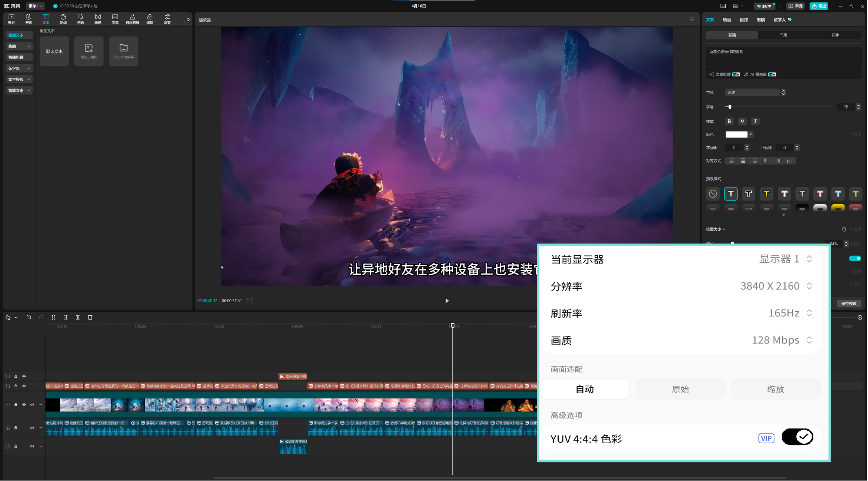Expand the 智能文本 category
Image resolution: width=868 pixels, height=481 pixels.
click(x=19, y=90)
